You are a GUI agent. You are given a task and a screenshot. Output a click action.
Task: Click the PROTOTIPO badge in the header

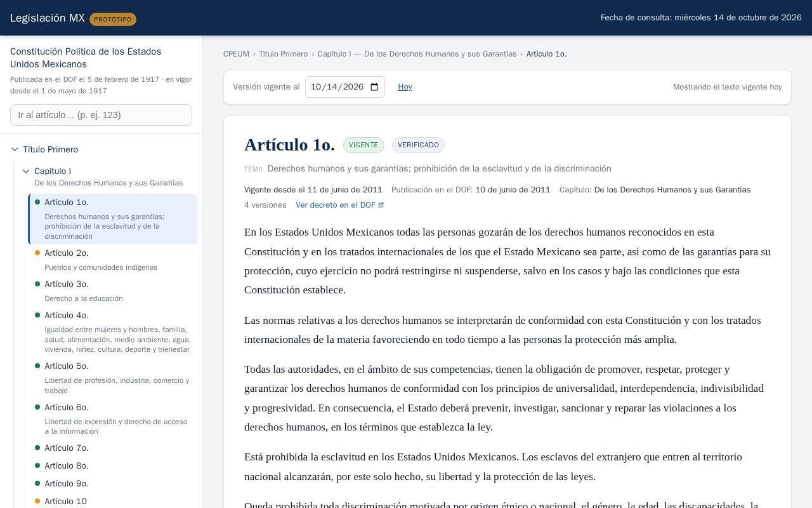(x=113, y=19)
